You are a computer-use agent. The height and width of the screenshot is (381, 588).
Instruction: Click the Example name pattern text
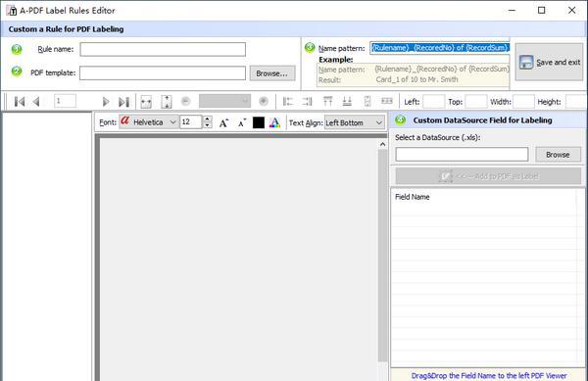coord(442,69)
